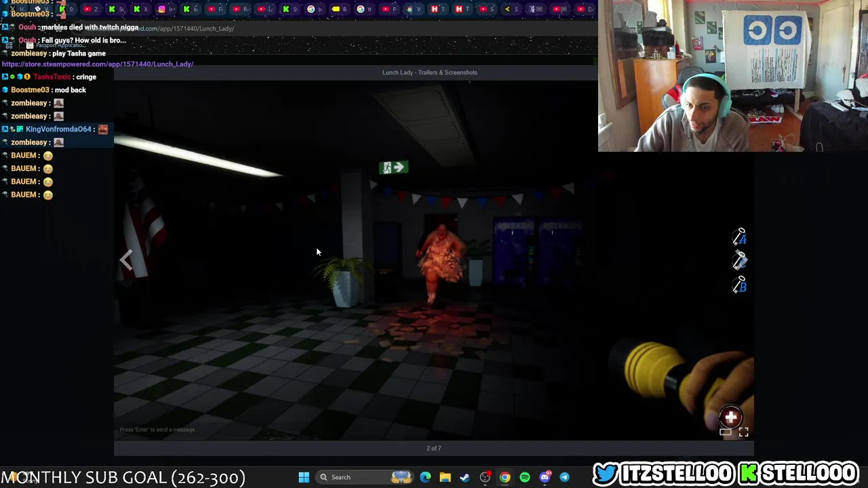Open Spotify from the taskbar
Image resolution: width=868 pixels, height=488 pixels.
(525, 477)
